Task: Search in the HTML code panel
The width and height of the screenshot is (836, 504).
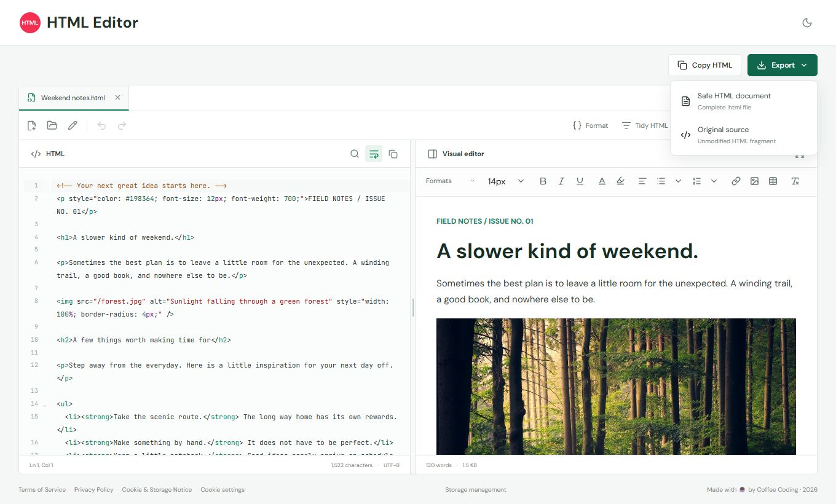Action: coord(355,154)
